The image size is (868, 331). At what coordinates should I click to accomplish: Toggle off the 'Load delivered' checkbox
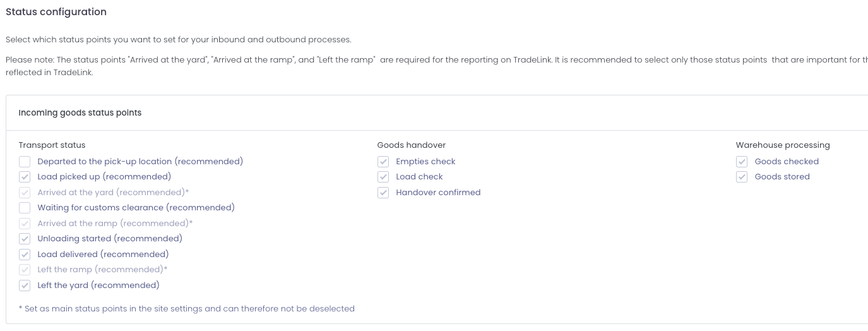tap(25, 255)
